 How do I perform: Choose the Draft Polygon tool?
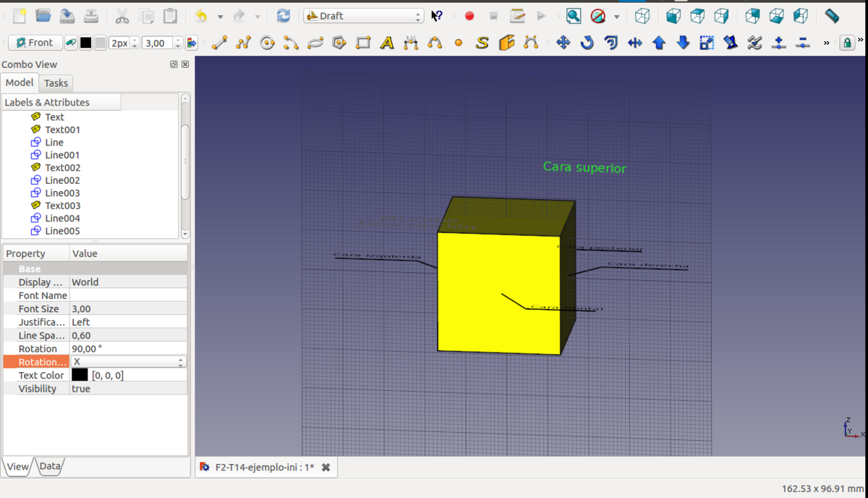click(339, 43)
